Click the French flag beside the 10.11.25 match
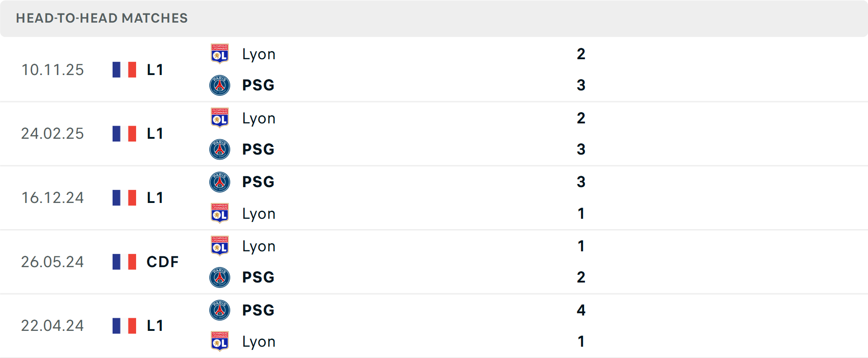The width and height of the screenshot is (868, 358). point(124,70)
